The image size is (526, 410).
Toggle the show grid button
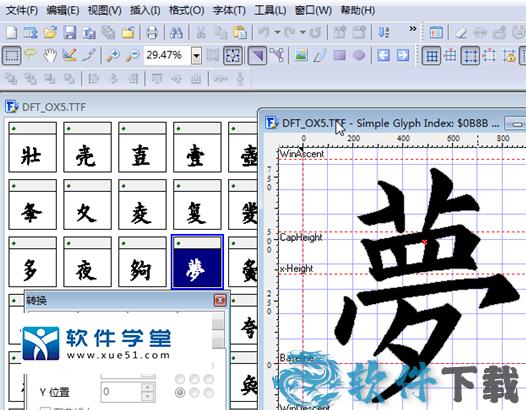coord(431,55)
